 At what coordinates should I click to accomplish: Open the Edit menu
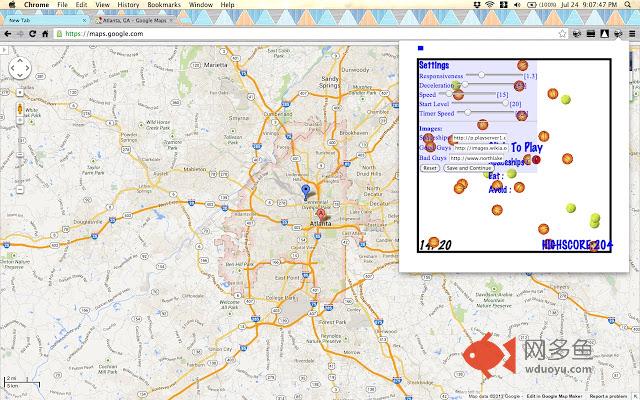81,4
